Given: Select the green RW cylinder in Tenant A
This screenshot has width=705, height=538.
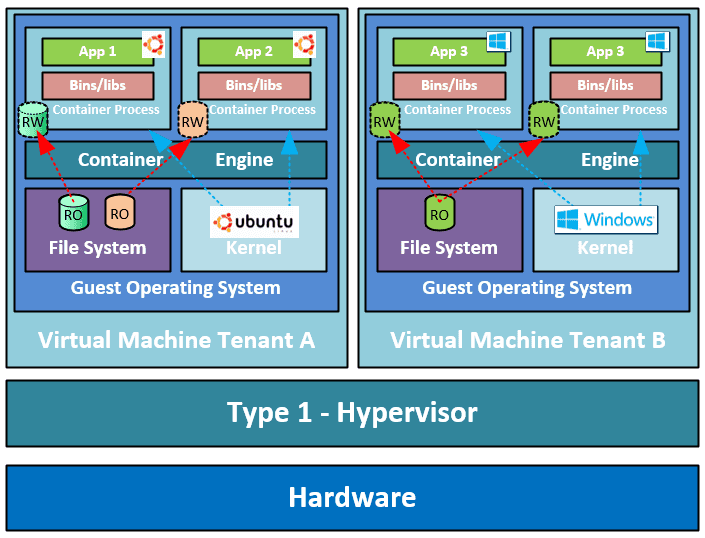Looking at the screenshot, I should point(30,121).
